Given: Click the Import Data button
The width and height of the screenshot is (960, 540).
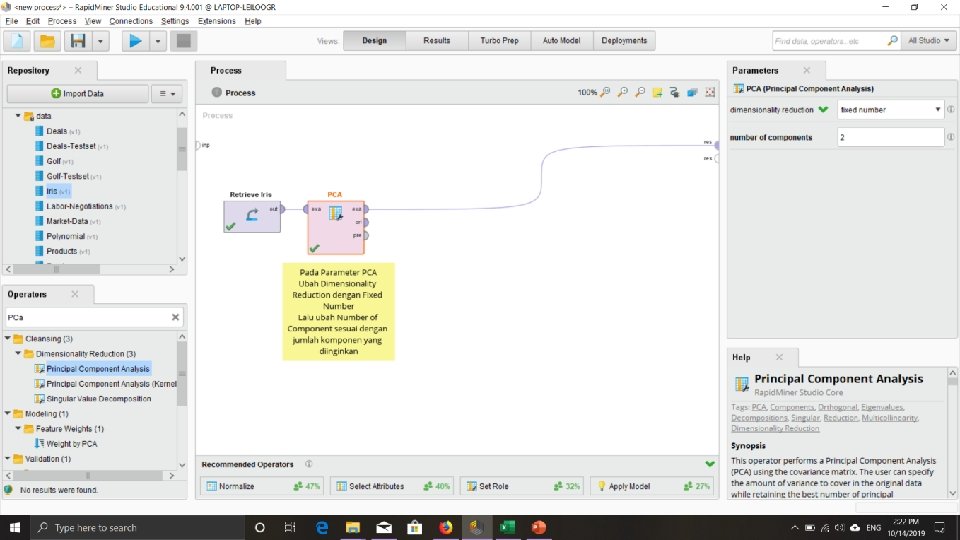Looking at the screenshot, I should point(78,94).
